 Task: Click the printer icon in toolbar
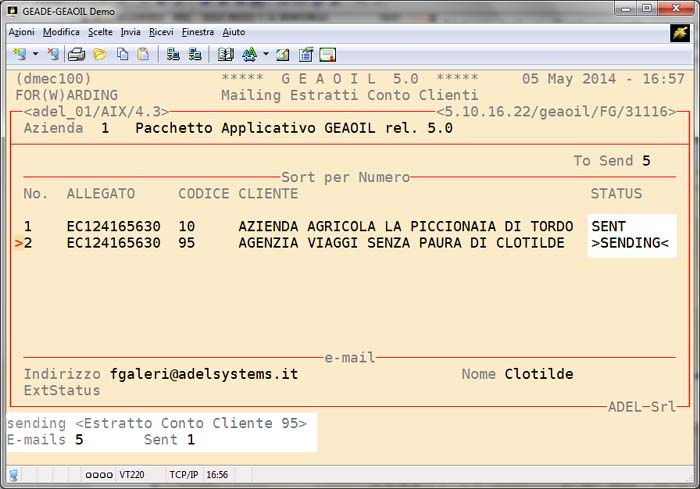click(x=76, y=54)
